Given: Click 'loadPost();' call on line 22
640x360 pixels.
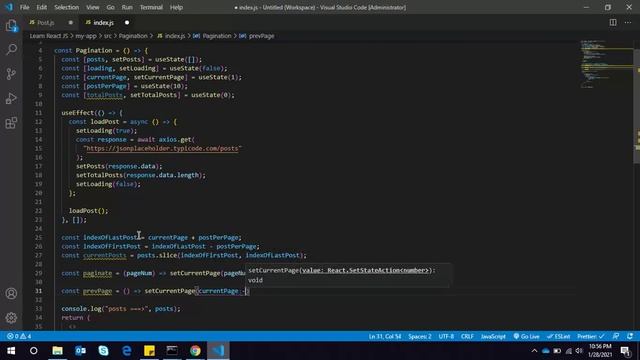Looking at the screenshot, I should (x=89, y=211).
